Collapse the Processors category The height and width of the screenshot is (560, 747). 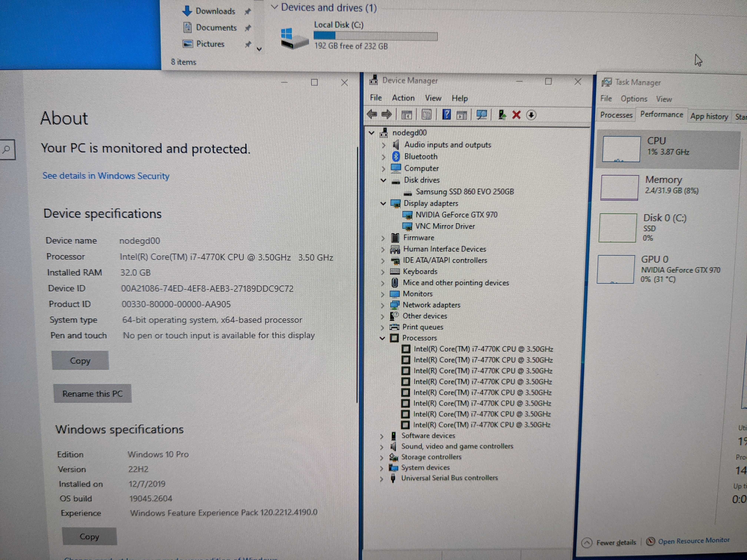pyautogui.click(x=382, y=338)
